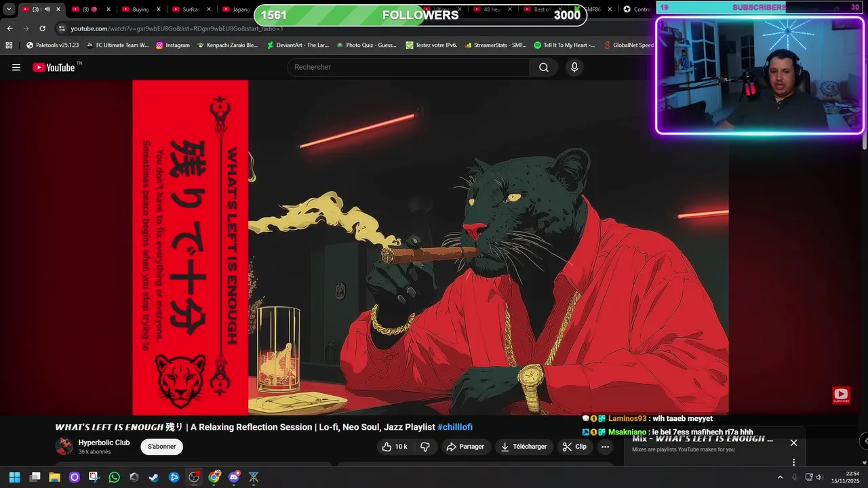The image size is (868, 488).
Task: Close the first YouTube tab
Action: [x=58, y=9]
